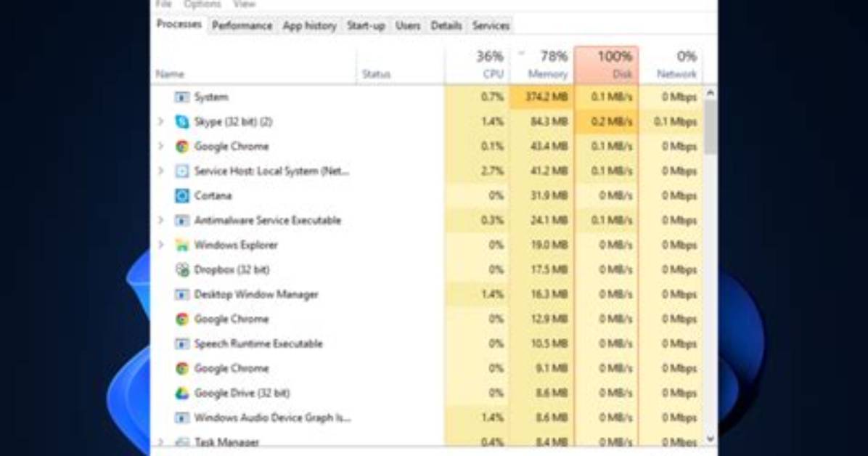Click the scrollbar down arrow

711,439
